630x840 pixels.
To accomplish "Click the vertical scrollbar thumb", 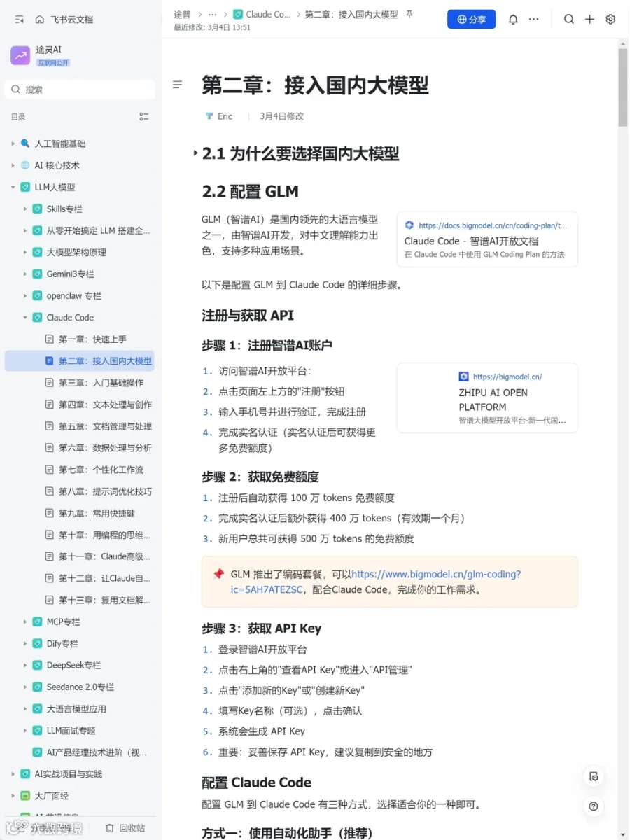I will tap(623, 87).
